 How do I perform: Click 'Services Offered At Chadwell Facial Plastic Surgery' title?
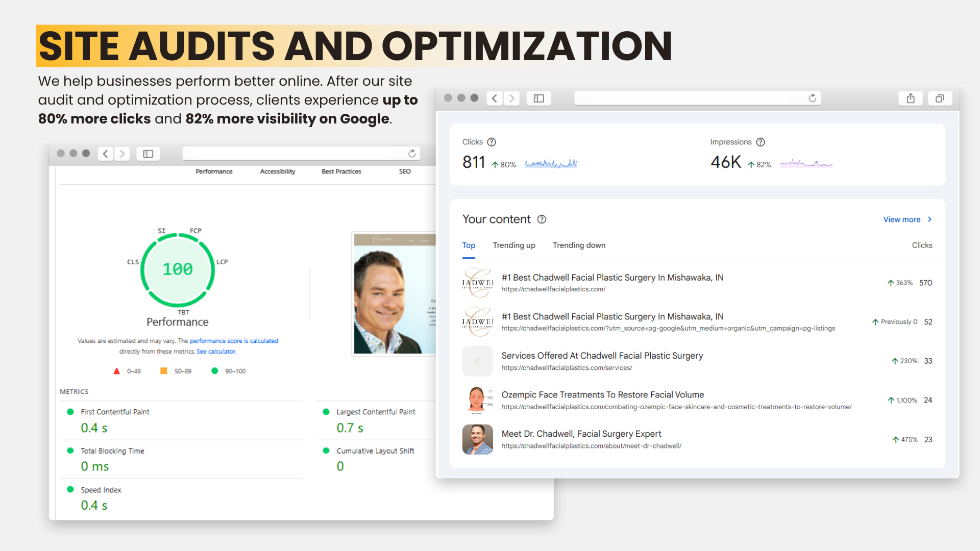(x=602, y=356)
